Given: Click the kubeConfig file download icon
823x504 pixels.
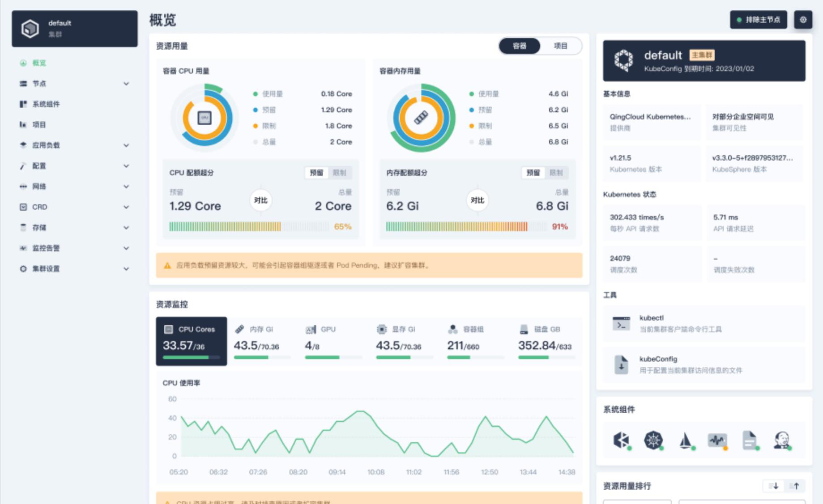Looking at the screenshot, I should [621, 364].
